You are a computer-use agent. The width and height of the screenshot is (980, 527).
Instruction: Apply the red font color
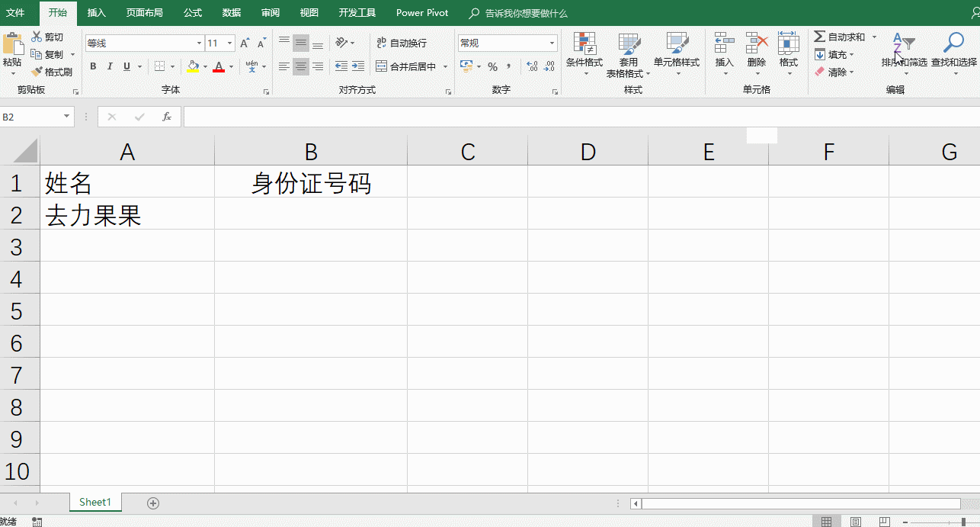219,67
